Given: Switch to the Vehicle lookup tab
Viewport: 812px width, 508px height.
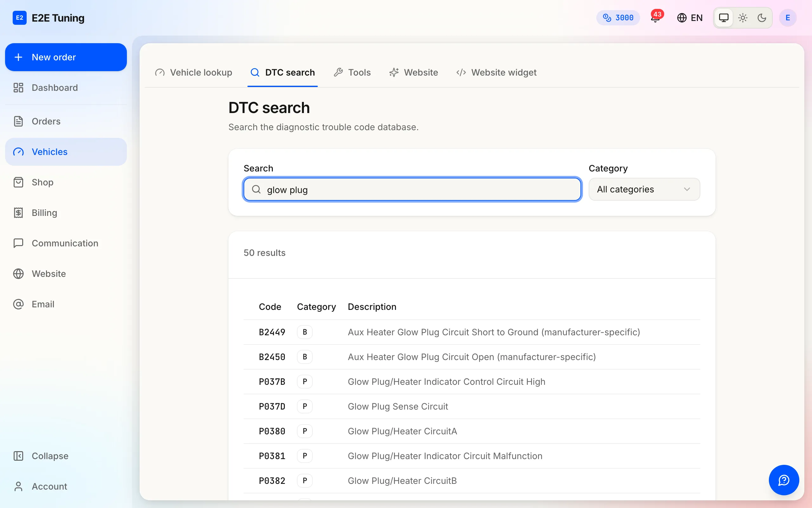Looking at the screenshot, I should pos(193,73).
